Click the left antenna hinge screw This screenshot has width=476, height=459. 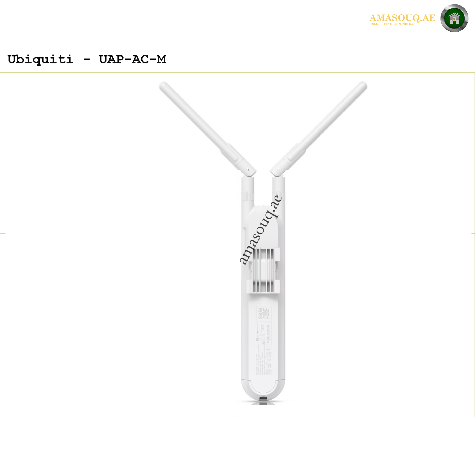point(248,170)
